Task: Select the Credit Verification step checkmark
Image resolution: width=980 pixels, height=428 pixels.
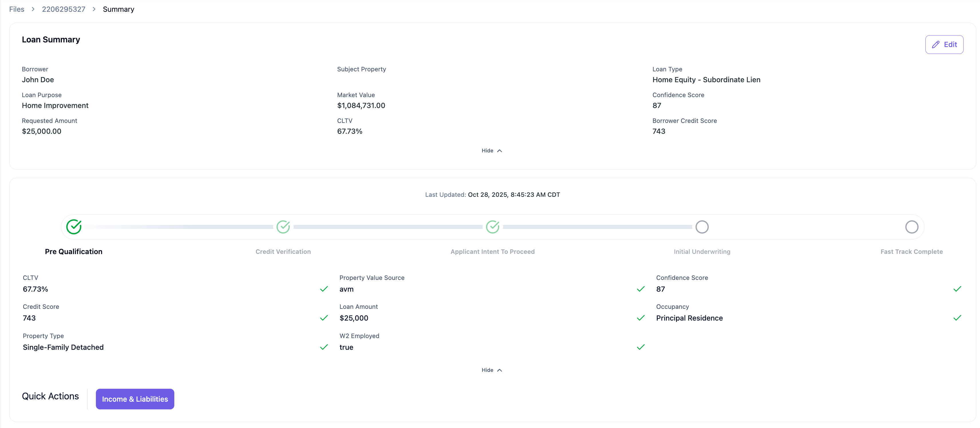Action: pos(283,227)
